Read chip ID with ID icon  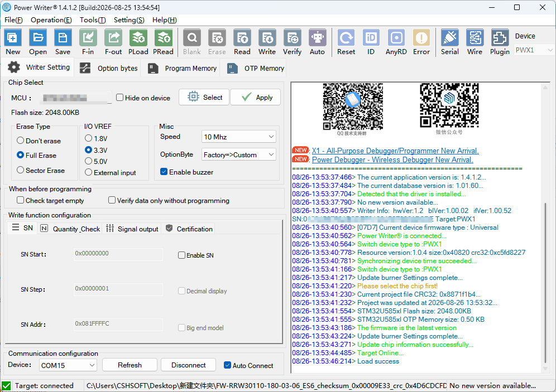click(x=371, y=42)
